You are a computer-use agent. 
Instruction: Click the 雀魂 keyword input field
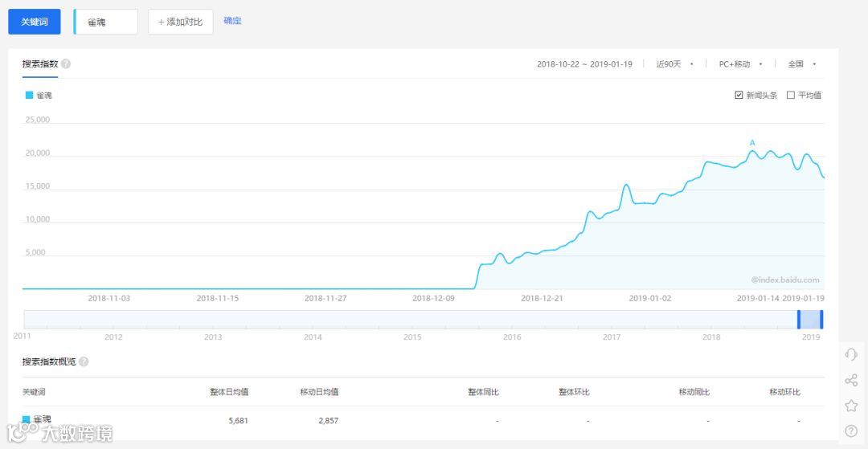pos(106,22)
